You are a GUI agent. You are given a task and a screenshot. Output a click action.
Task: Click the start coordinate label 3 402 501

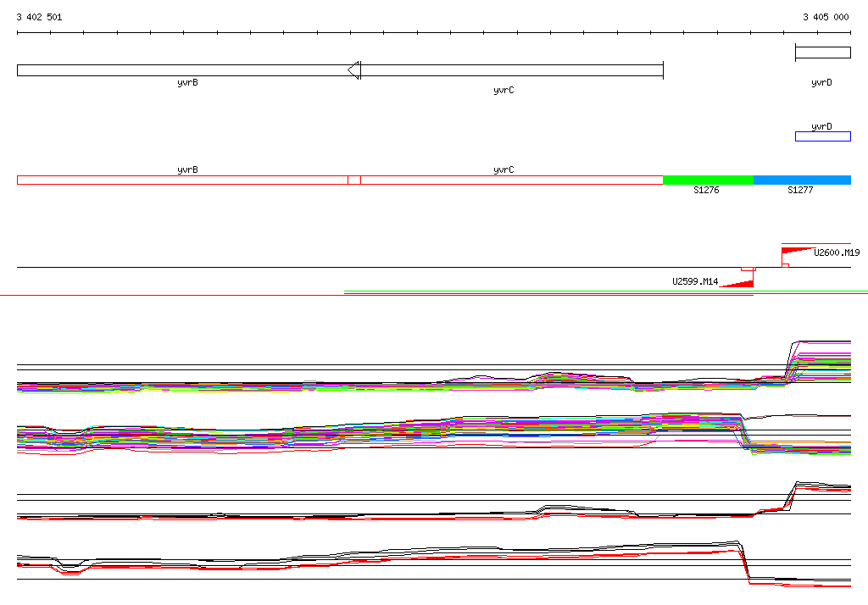click(x=39, y=17)
